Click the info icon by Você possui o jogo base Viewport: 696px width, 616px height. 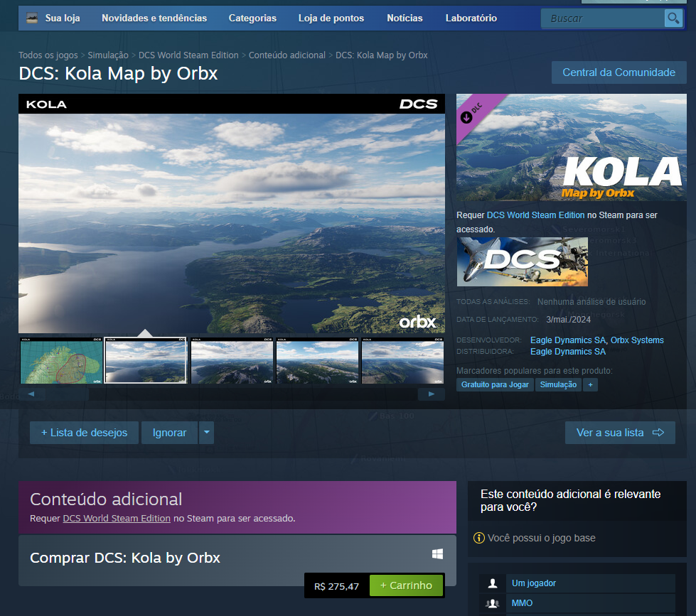point(479,538)
